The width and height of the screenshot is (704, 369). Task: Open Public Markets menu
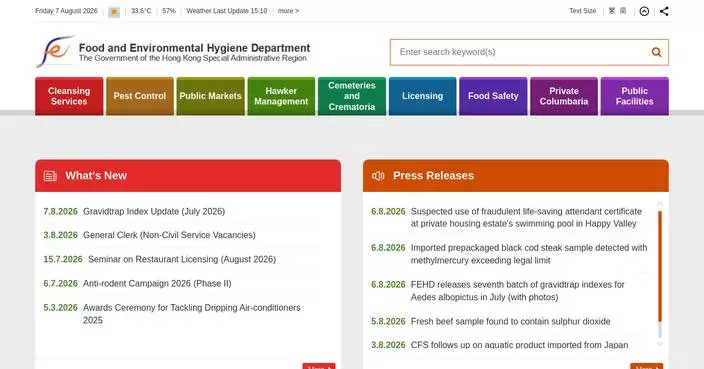(211, 96)
